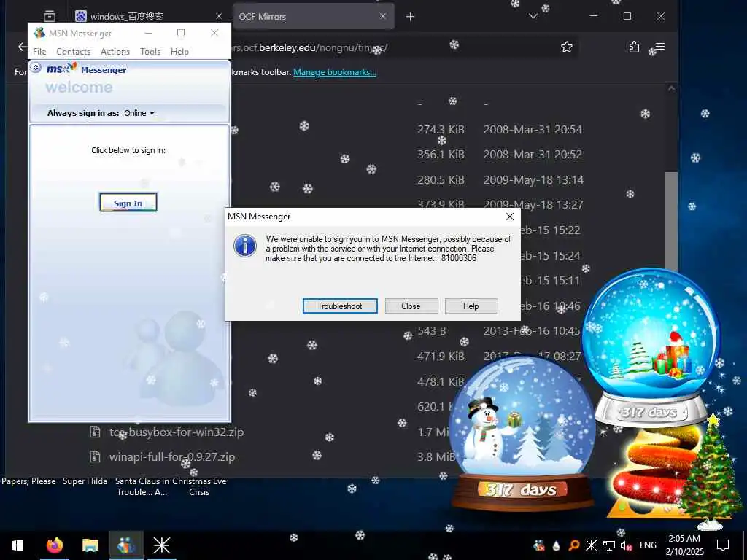Click the orange magnifier tray icon
The height and width of the screenshot is (560, 747).
click(x=573, y=545)
